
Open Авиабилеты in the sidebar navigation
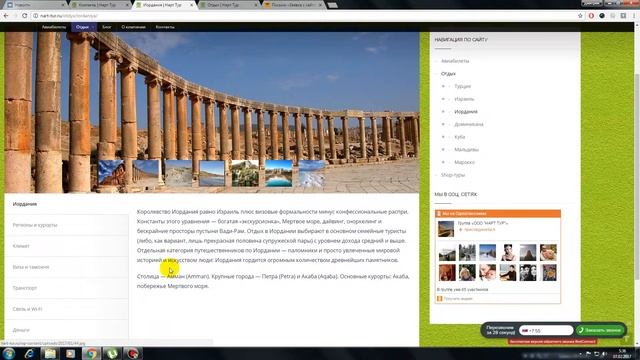click(x=455, y=61)
